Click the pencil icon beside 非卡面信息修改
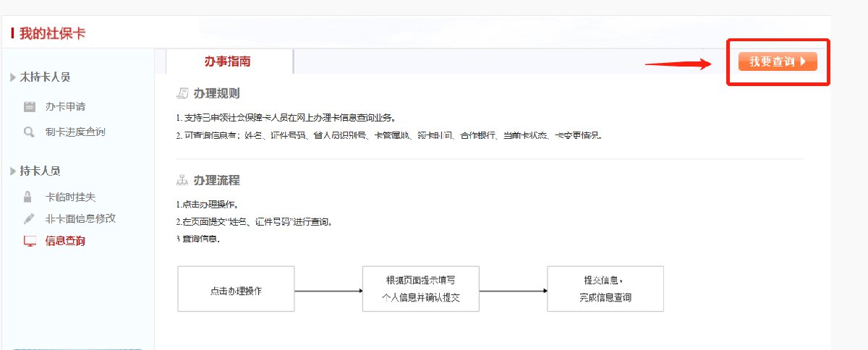 pyautogui.click(x=29, y=218)
